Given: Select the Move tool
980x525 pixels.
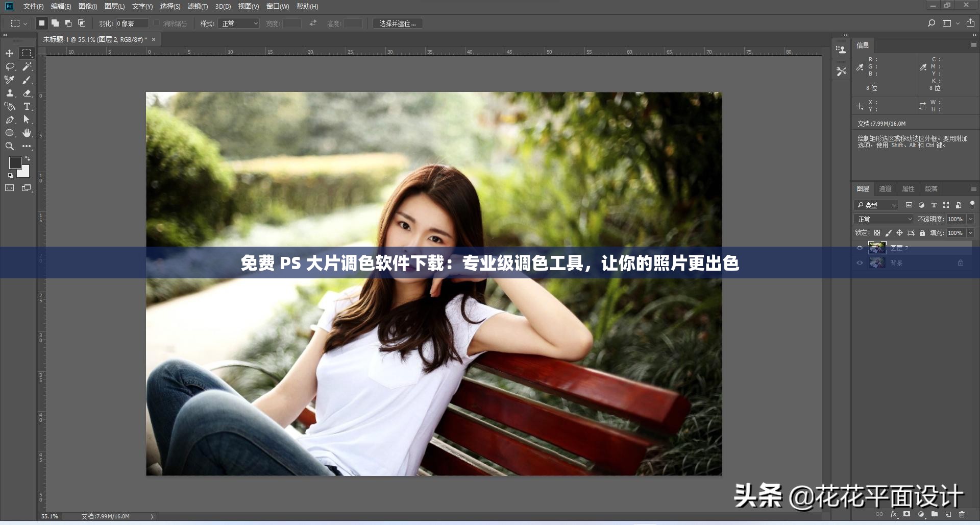Looking at the screenshot, I should pos(10,53).
